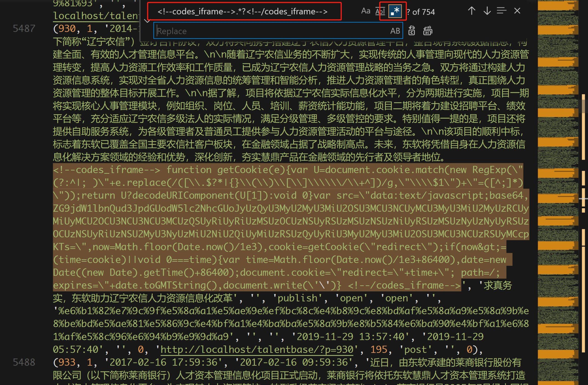
Task: Click the vertical scrollbar slider
Action: (x=583, y=106)
